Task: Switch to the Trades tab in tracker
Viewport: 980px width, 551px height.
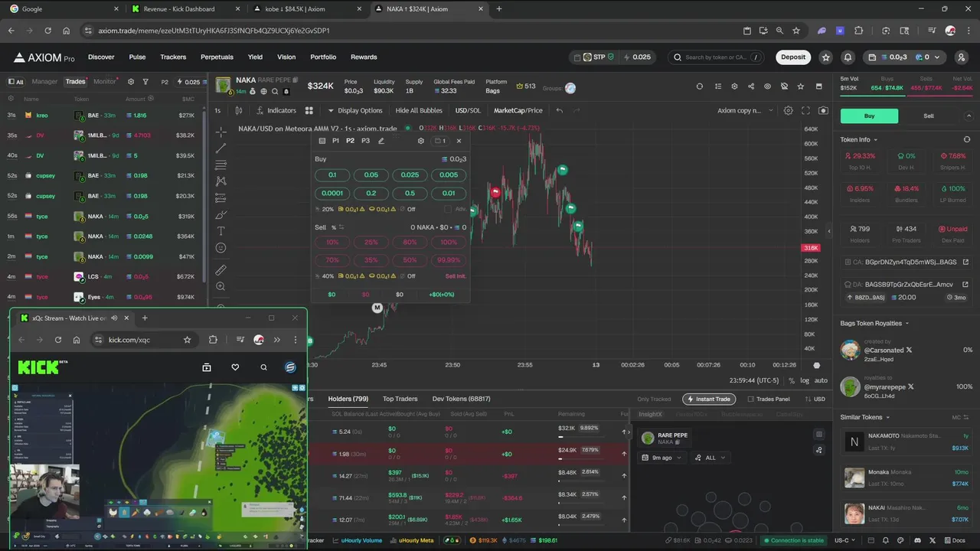Action: click(75, 82)
